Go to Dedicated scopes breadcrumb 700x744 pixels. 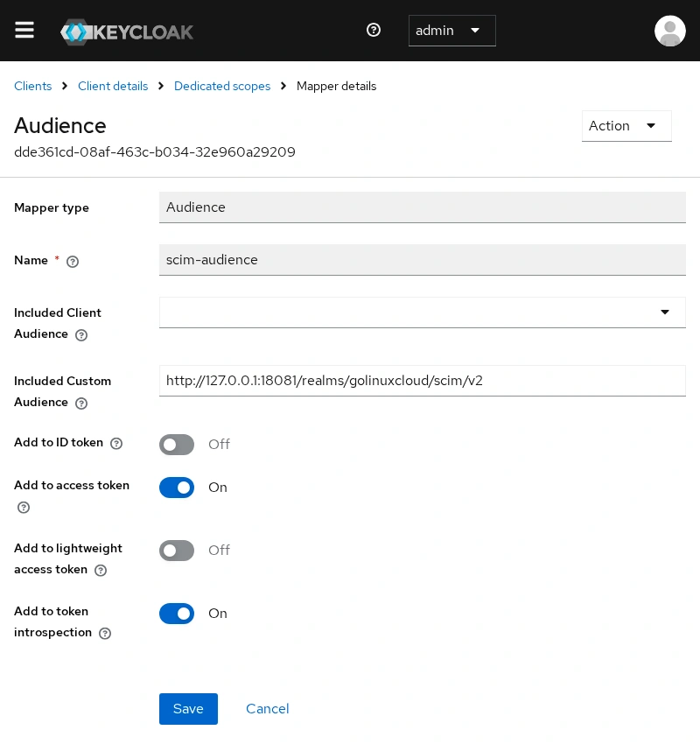click(x=222, y=86)
